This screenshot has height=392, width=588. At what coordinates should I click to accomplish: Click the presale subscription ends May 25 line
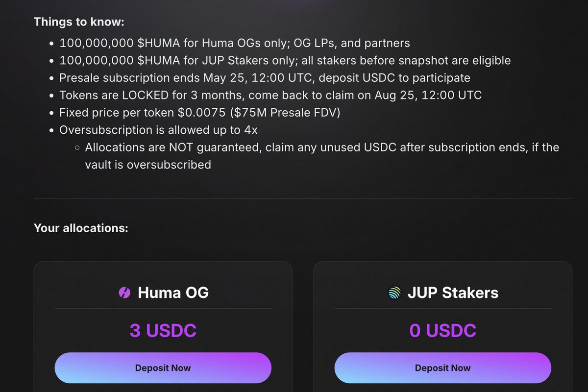coord(265,78)
